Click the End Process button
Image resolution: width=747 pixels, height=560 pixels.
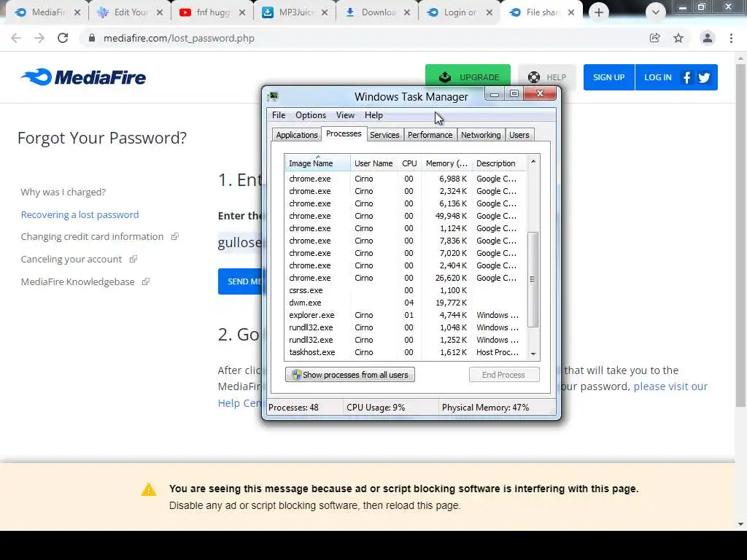(x=504, y=375)
